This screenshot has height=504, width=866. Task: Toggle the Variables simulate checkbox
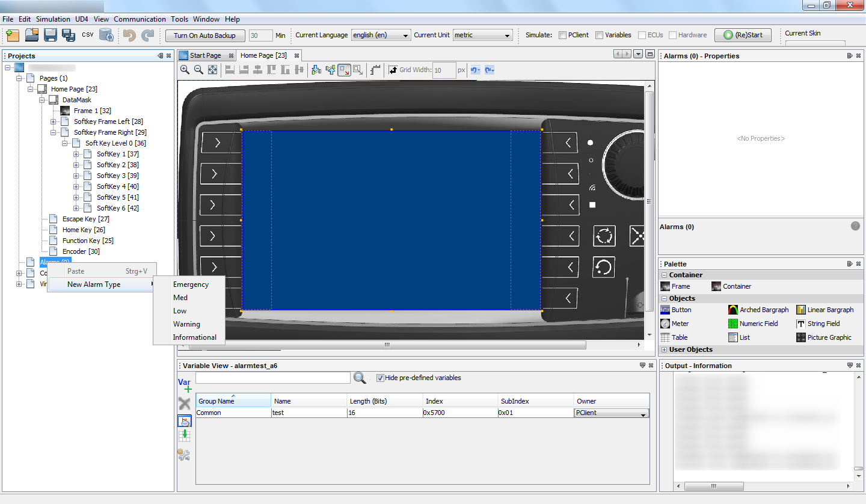[x=599, y=35]
